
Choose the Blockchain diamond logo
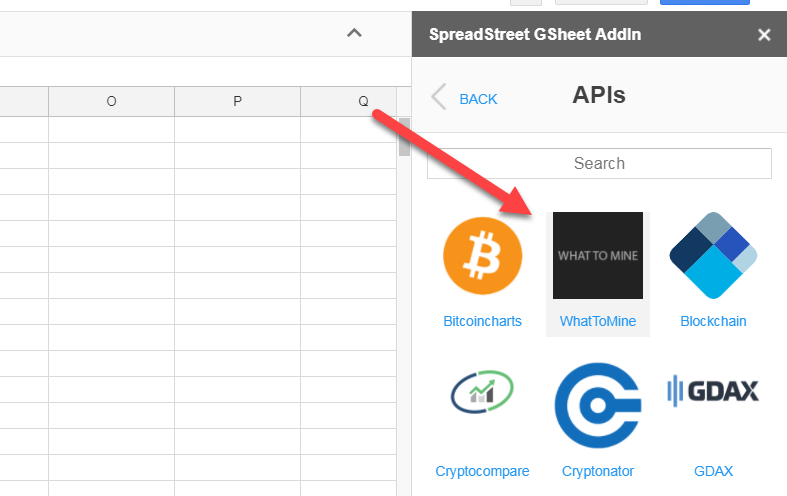(713, 255)
